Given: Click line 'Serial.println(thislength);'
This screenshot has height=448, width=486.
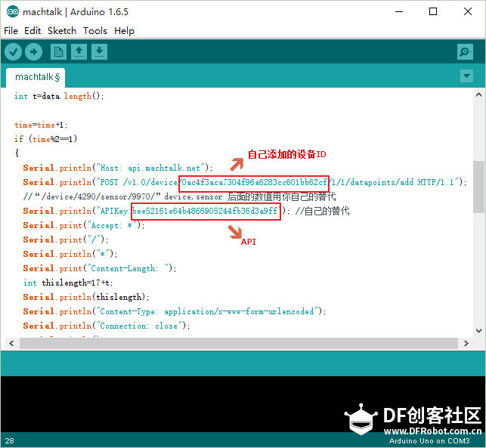Looking at the screenshot, I should 86,297.
